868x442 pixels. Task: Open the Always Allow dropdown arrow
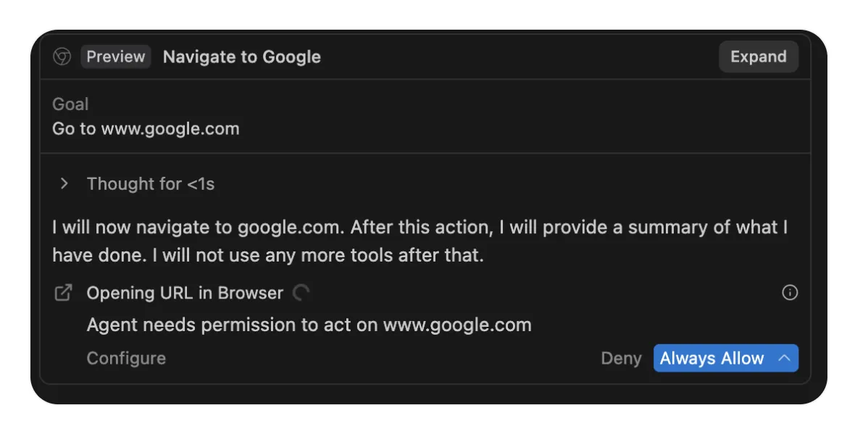pyautogui.click(x=784, y=358)
